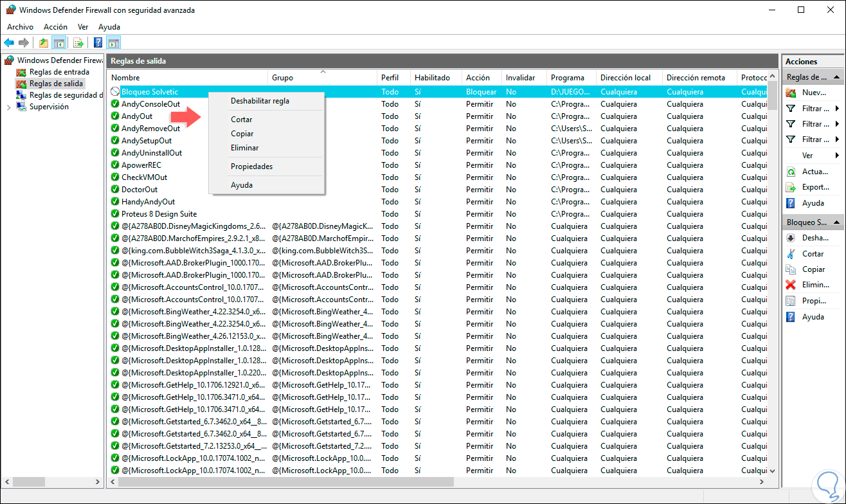Sort by the Dirección remota column header

699,78
